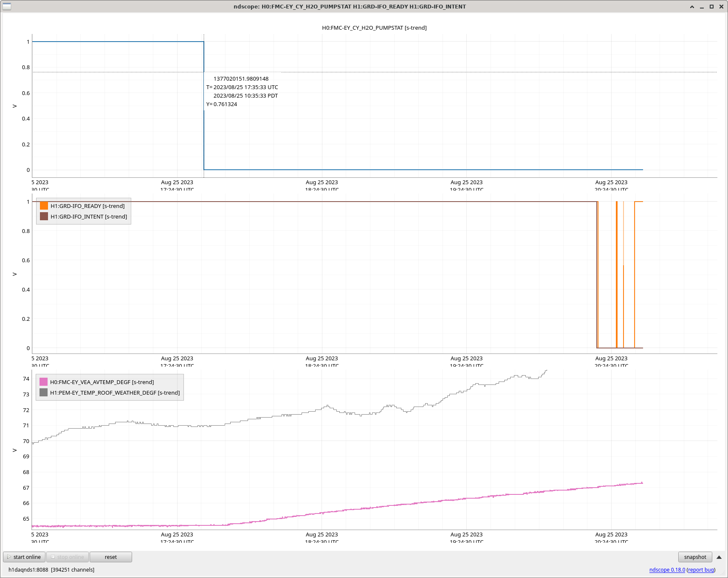728x578 pixels.
Task: Minimize the ndscope window
Action: [x=702, y=6]
